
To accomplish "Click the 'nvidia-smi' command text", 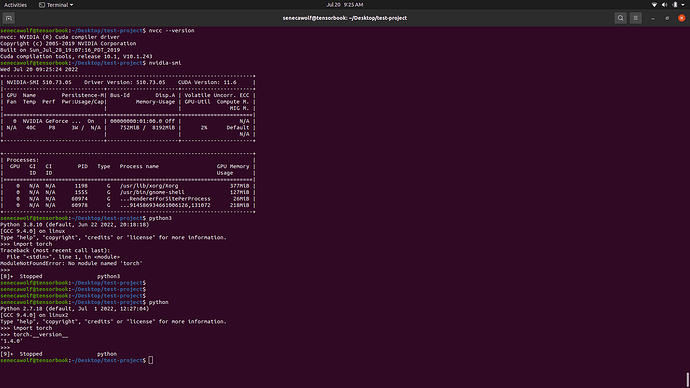I will click(165, 63).
